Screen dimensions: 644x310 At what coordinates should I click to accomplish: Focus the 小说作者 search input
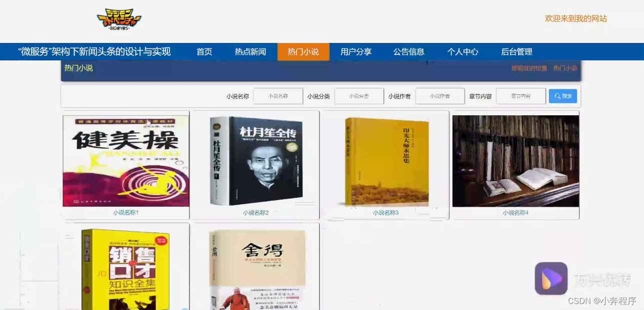coord(440,96)
